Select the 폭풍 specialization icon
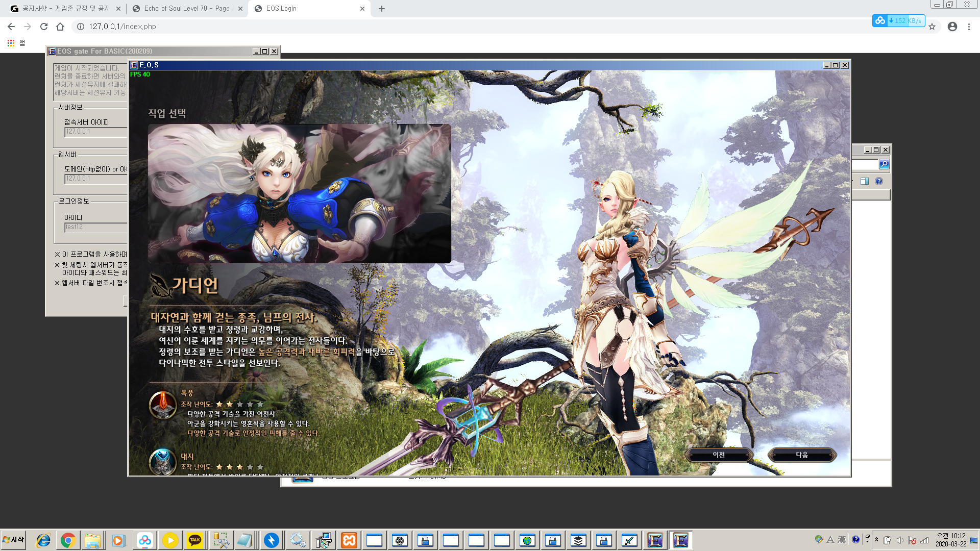This screenshot has height=551, width=980. pos(163,405)
